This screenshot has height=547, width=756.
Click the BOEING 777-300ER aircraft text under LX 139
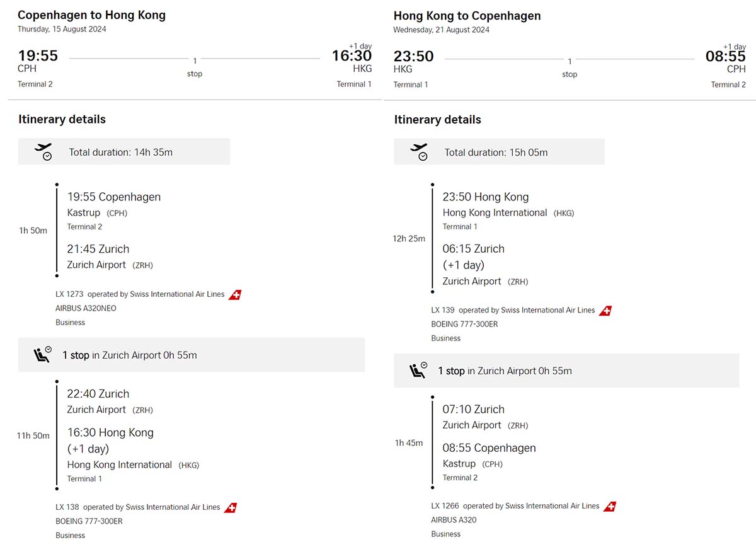(465, 325)
